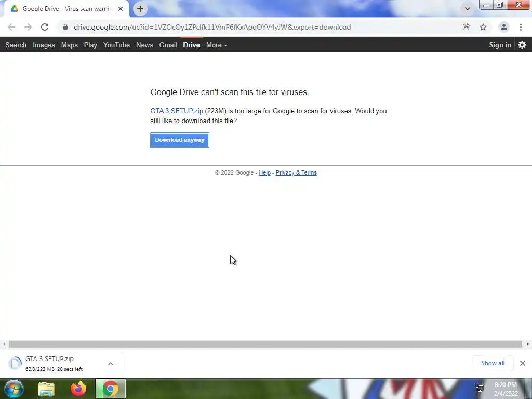This screenshot has height=399, width=532.
Task: Click Download anyway button
Action: (x=180, y=140)
